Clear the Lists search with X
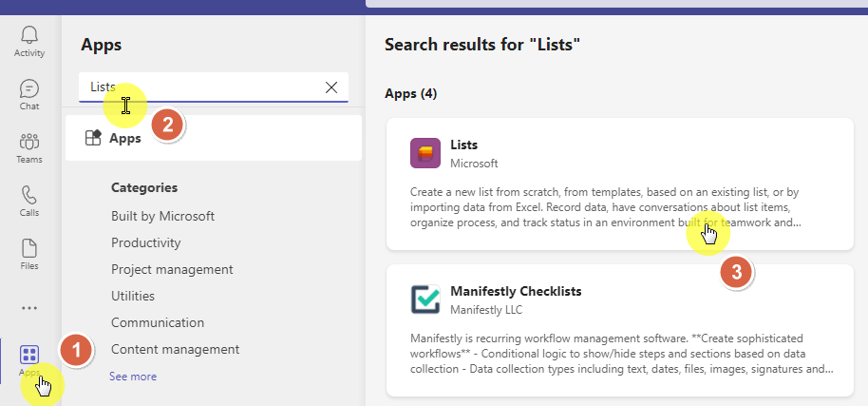The width and height of the screenshot is (868, 406). pyautogui.click(x=331, y=87)
